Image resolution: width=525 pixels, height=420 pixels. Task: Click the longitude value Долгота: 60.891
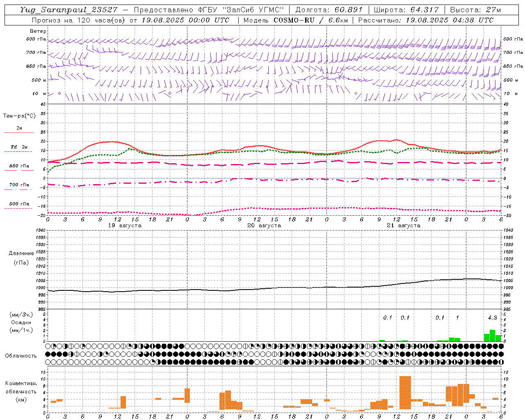[329, 10]
